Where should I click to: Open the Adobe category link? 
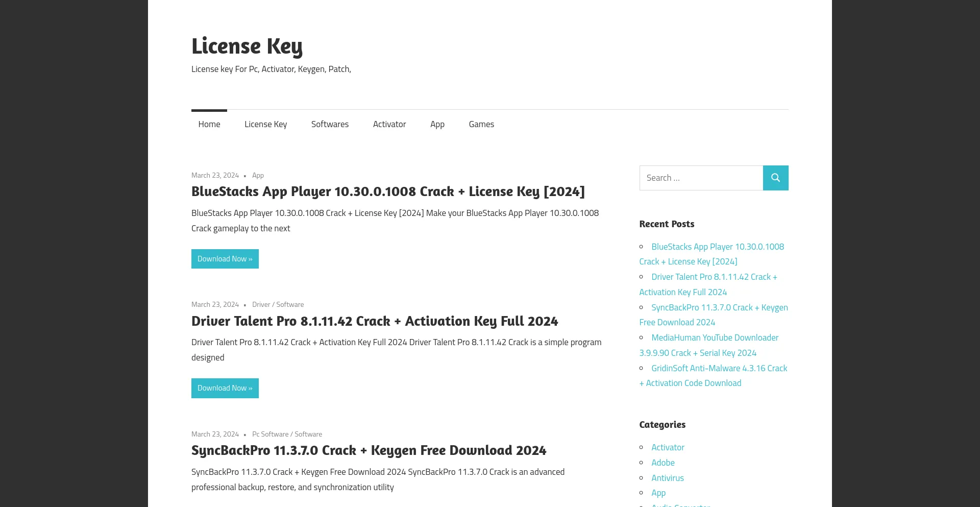click(x=663, y=463)
